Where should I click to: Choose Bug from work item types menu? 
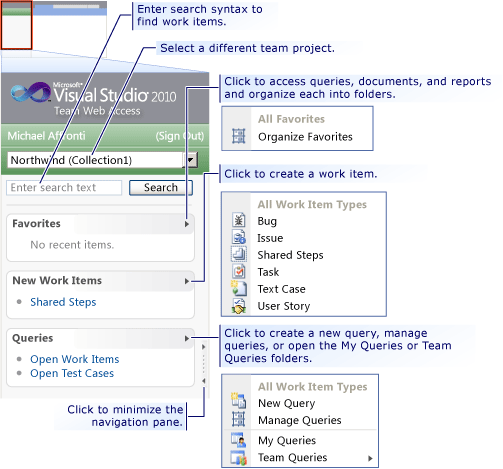coord(267,221)
